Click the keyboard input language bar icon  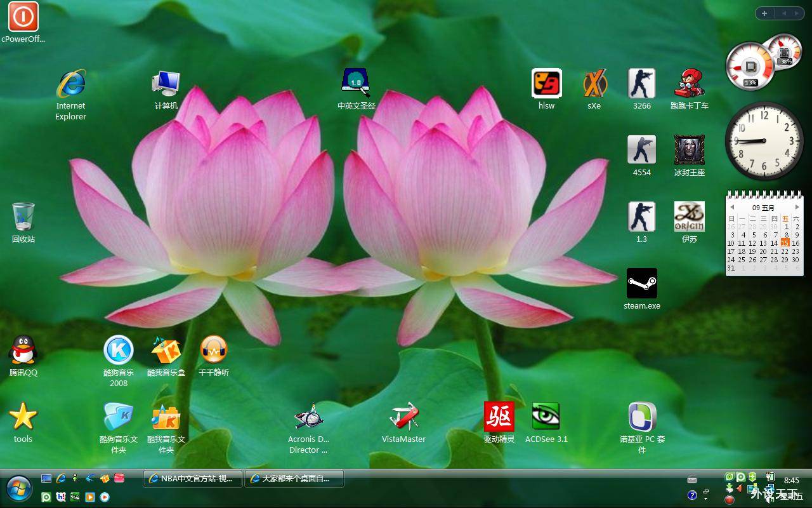pos(692,479)
